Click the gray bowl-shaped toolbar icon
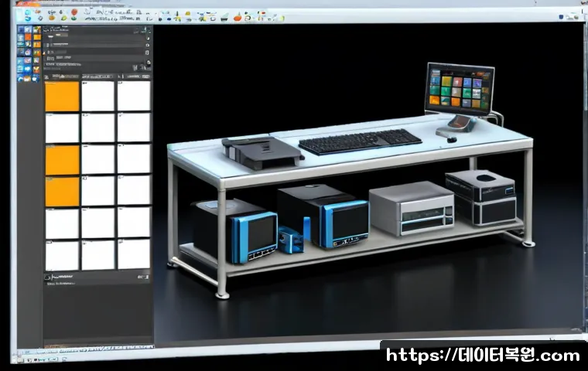588x371 pixels. point(224,19)
